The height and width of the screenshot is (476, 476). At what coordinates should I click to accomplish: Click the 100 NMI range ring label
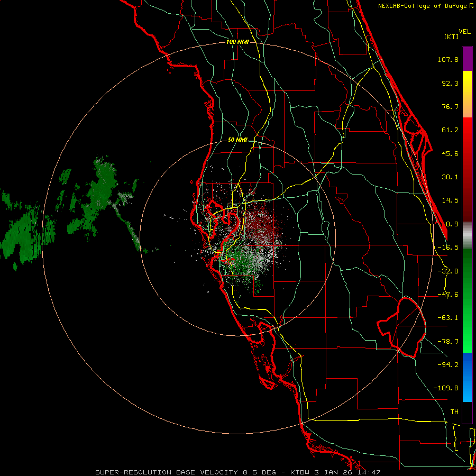coord(237,42)
